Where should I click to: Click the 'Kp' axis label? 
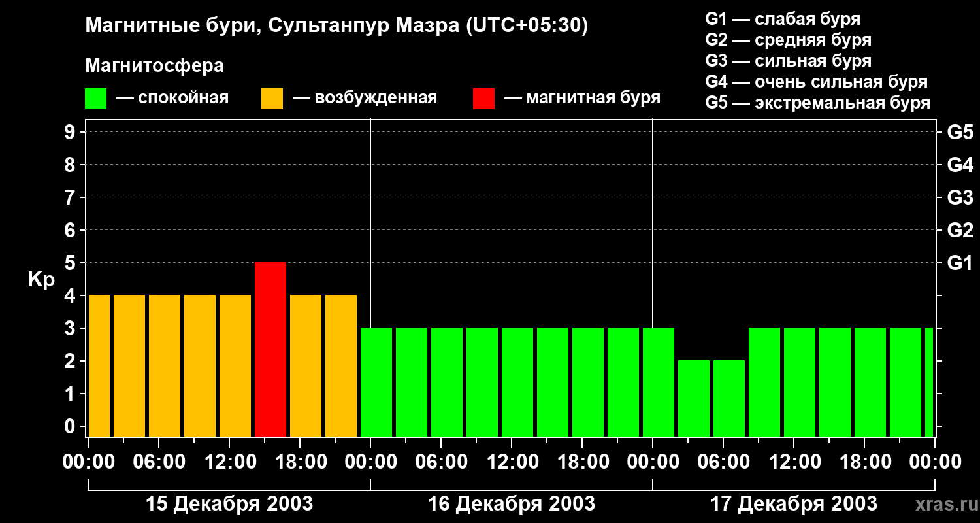tap(41, 280)
